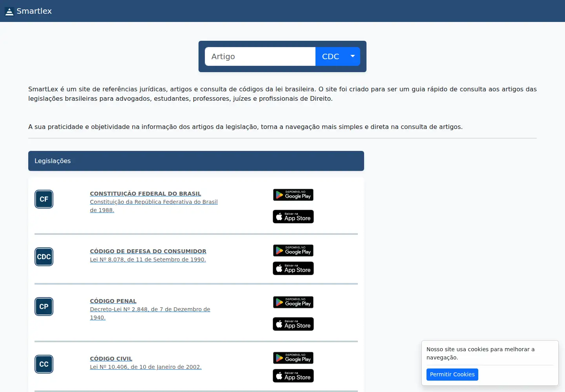Click the paragraph starting 'A sua praticidade'

pos(245,127)
